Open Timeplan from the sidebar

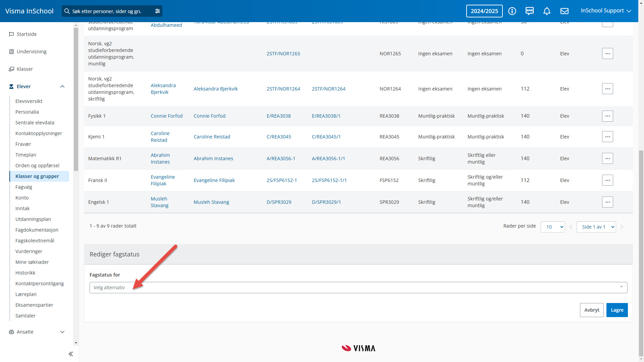pyautogui.click(x=26, y=155)
